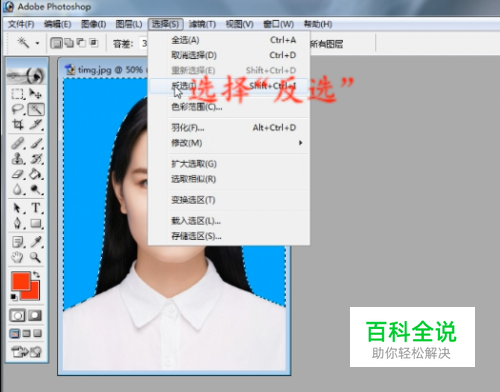500x392 pixels.
Task: Choose 色彩范围(C)... menu entry
Action: 229,107
